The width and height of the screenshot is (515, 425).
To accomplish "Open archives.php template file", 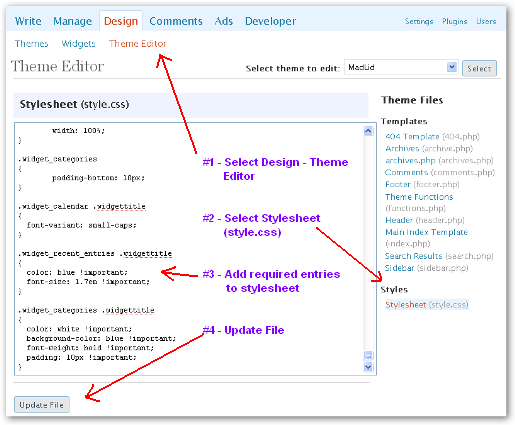I will coord(410,160).
